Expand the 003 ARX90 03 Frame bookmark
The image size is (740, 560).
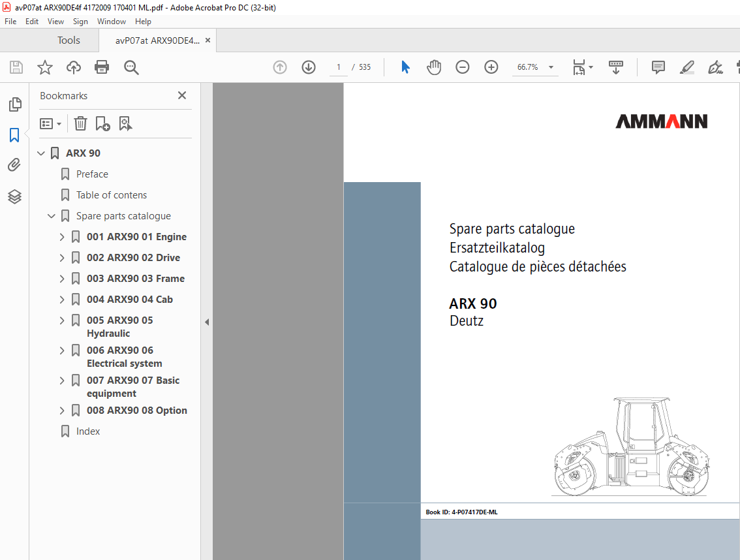[x=62, y=279]
